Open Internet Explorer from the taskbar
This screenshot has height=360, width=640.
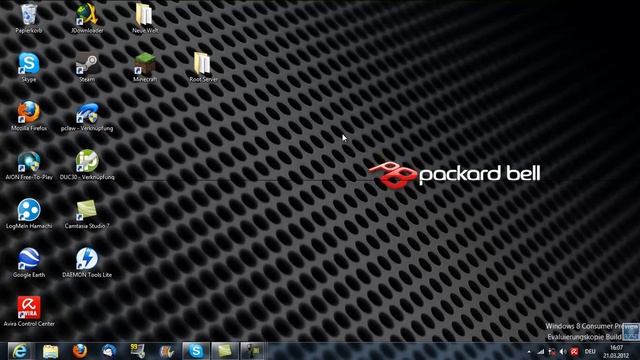click(x=19, y=351)
